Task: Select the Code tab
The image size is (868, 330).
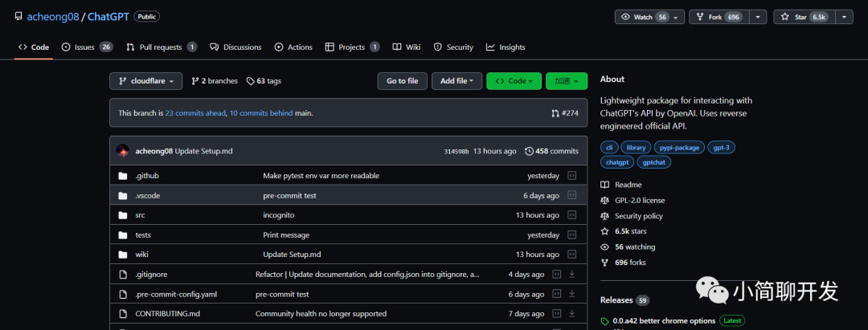Action: 34,47
